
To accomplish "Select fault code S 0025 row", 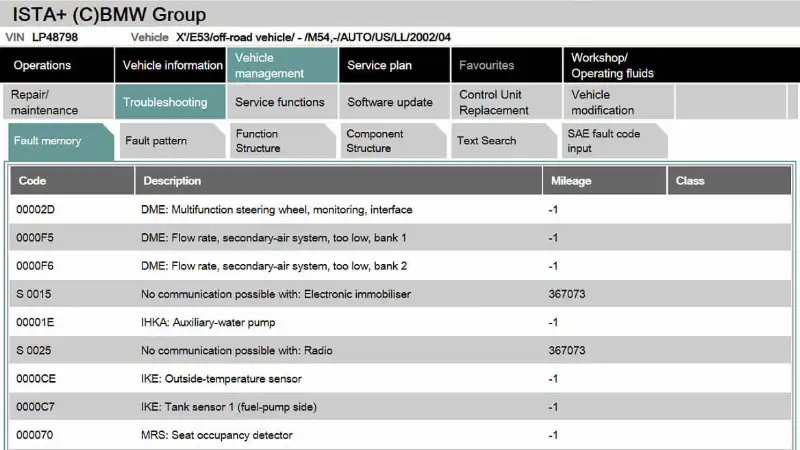I will (400, 351).
